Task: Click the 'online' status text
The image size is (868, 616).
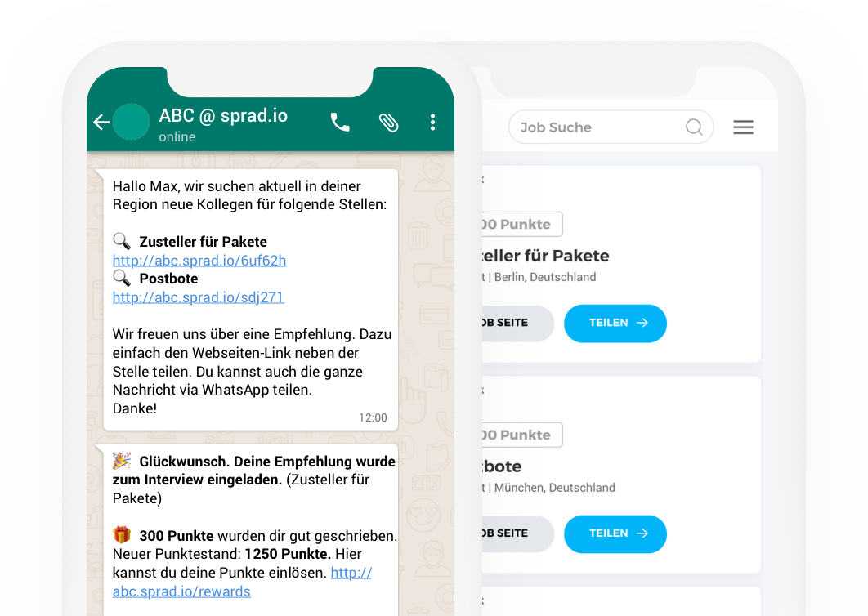Action: (177, 136)
